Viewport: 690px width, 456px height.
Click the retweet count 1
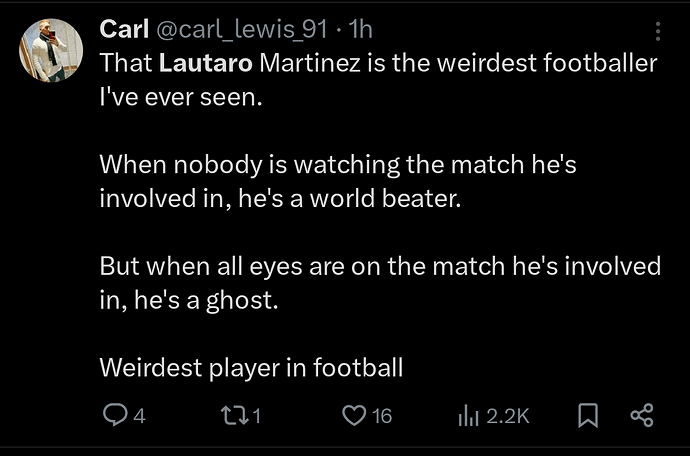[x=257, y=416]
